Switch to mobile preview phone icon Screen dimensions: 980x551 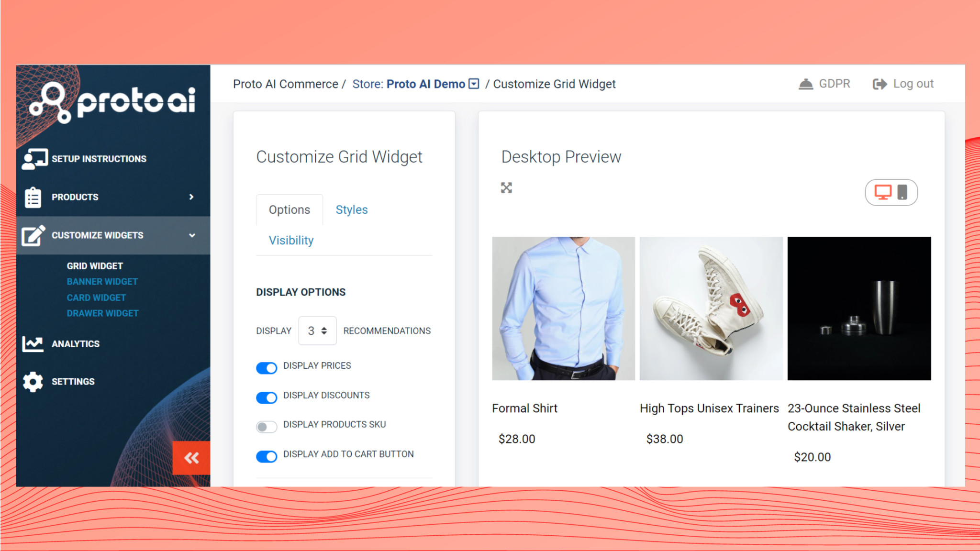pos(902,192)
